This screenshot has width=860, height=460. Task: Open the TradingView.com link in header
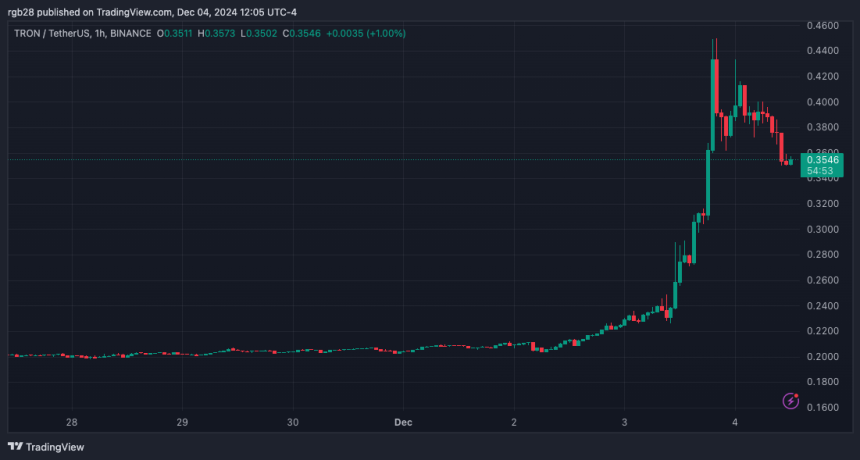pyautogui.click(x=133, y=12)
